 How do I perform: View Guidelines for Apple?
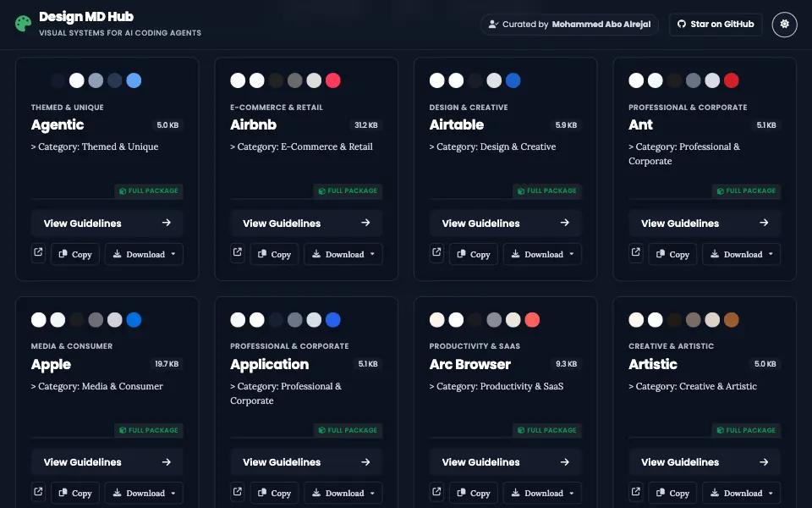click(107, 462)
